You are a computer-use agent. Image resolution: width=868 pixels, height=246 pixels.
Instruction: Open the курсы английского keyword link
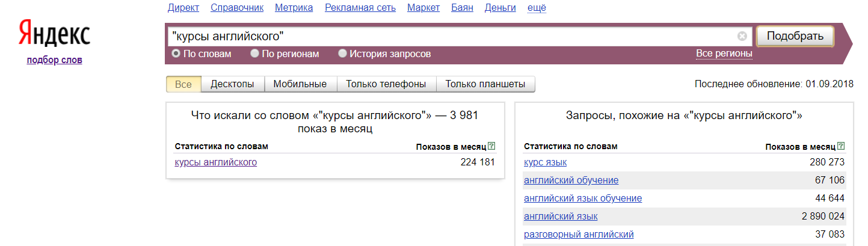[216, 162]
